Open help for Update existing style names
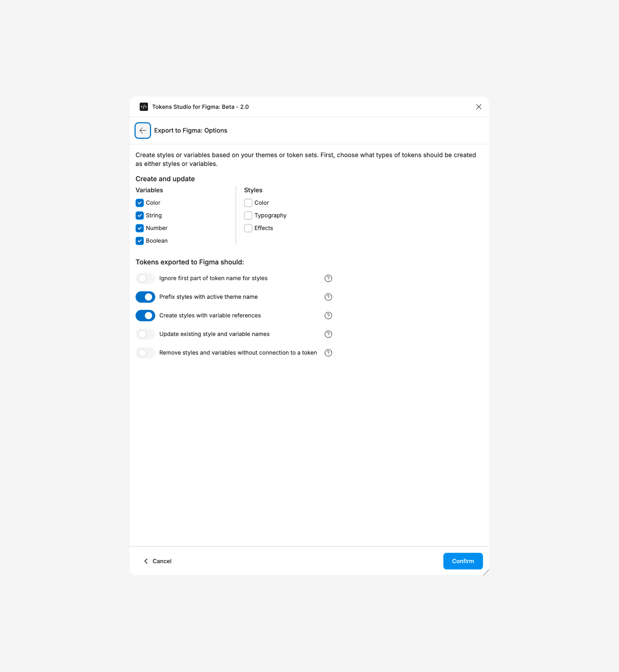 point(328,334)
